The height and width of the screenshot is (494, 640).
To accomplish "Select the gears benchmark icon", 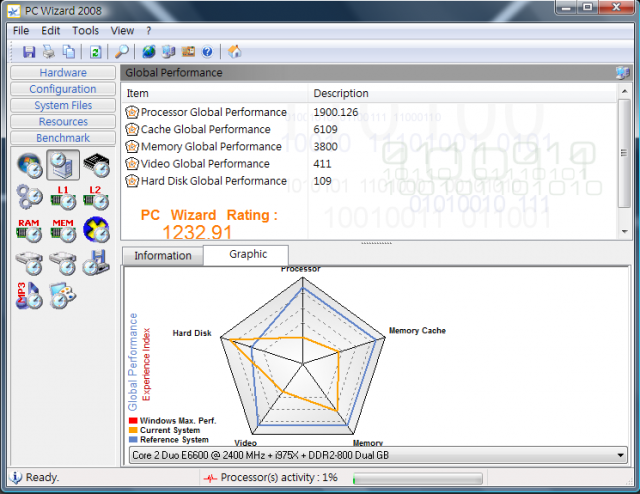I will (x=29, y=197).
